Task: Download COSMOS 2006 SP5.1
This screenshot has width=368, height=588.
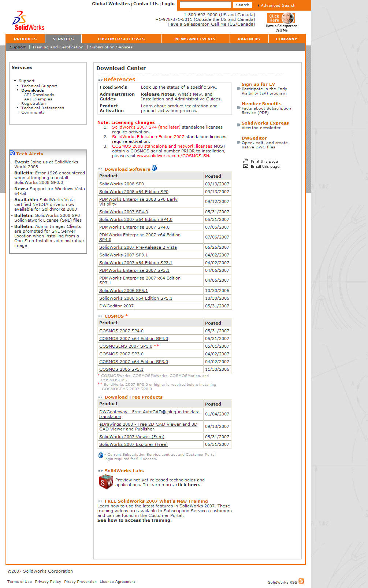Action: [121, 369]
